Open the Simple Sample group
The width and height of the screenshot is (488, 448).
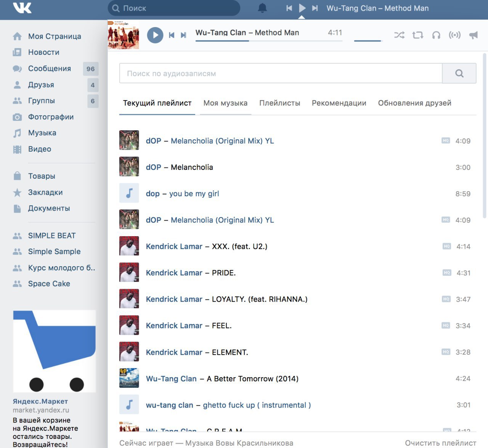pyautogui.click(x=54, y=251)
